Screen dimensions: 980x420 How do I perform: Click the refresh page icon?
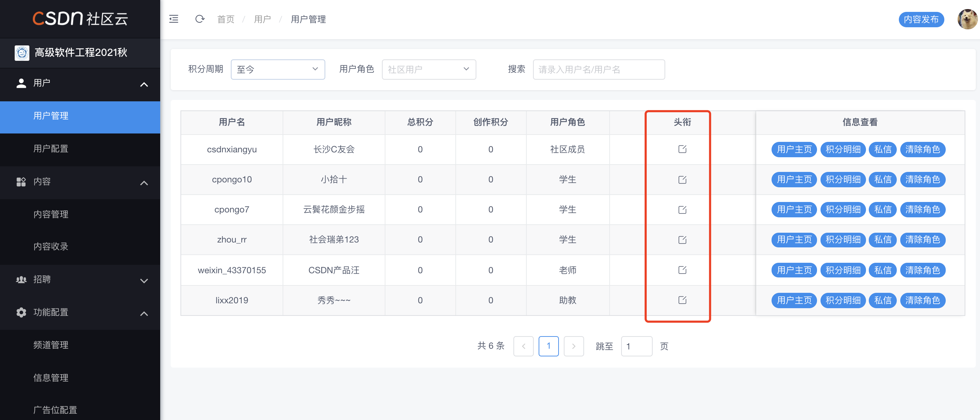click(x=200, y=19)
